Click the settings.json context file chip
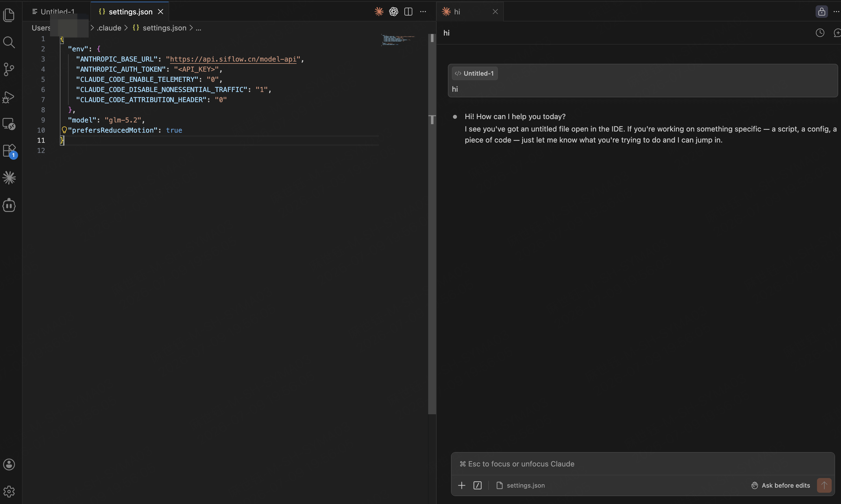This screenshot has width=841, height=504. click(520, 485)
